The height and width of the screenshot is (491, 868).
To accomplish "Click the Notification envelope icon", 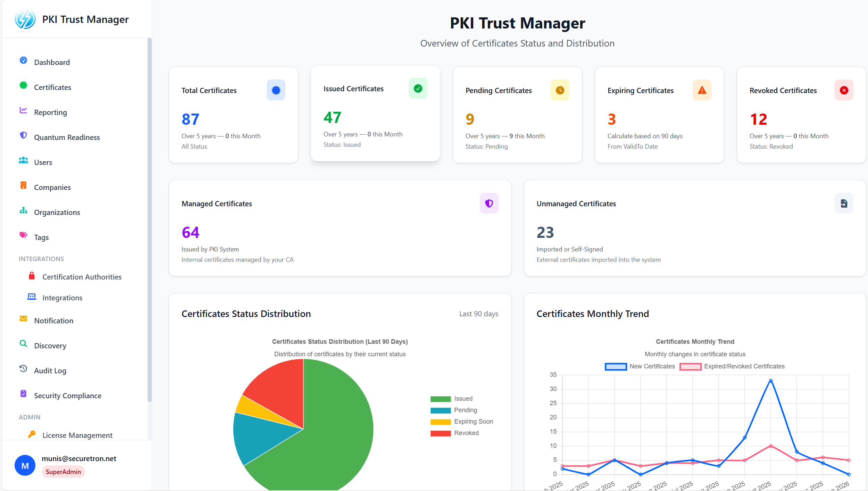I will tap(23, 318).
